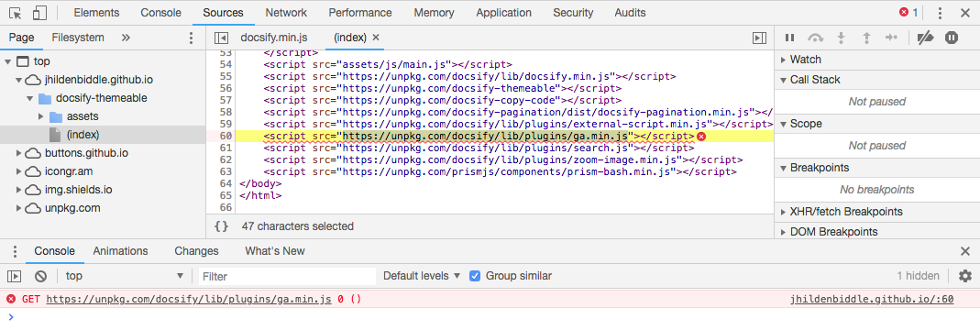Open the failed ga.min.js URL link
This screenshot has height=330, width=980.
189,299
